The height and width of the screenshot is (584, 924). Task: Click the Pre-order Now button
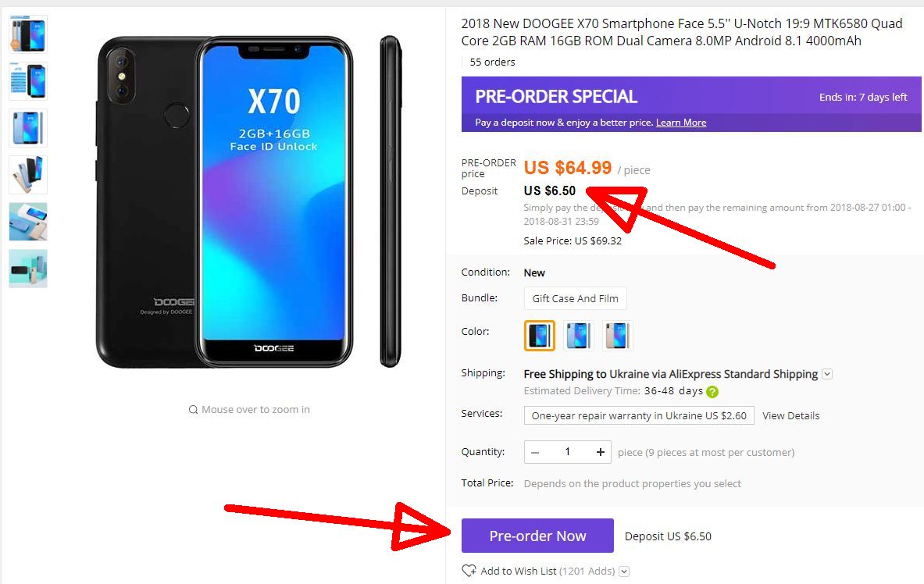(x=537, y=536)
